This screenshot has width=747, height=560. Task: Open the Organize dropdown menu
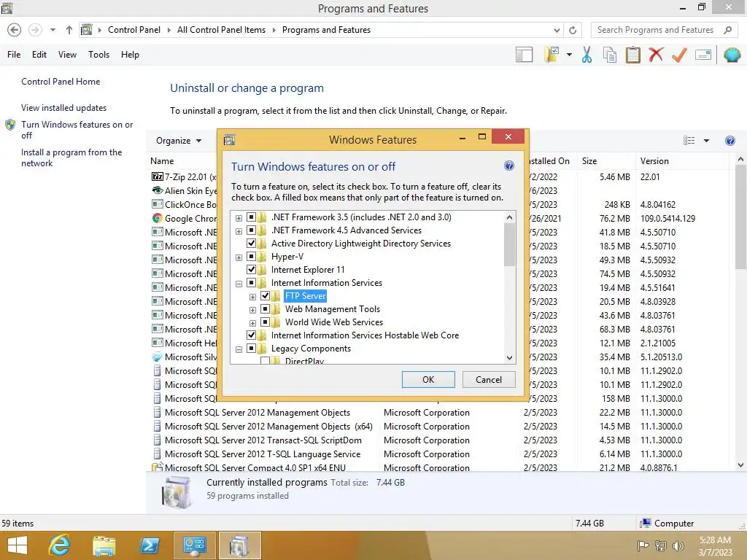coord(179,141)
